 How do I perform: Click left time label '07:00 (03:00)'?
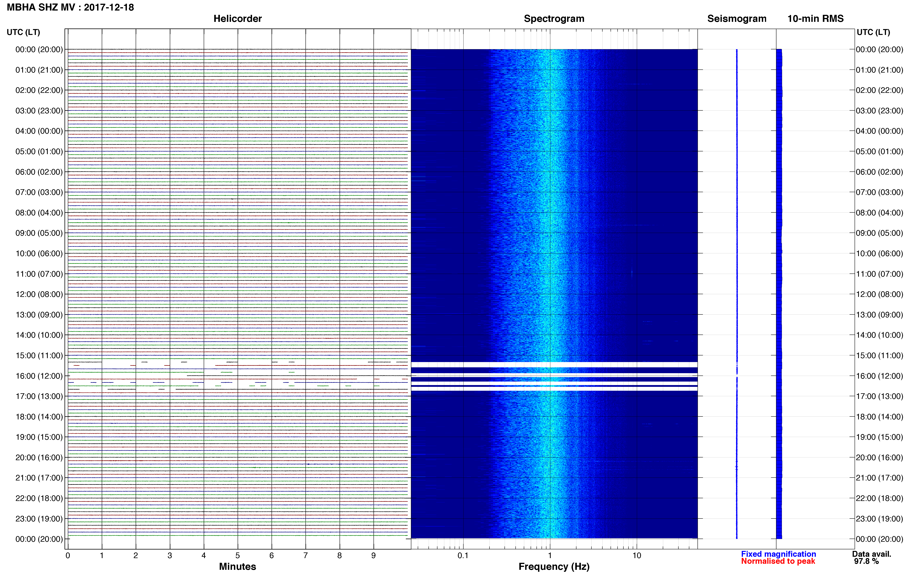39,192
